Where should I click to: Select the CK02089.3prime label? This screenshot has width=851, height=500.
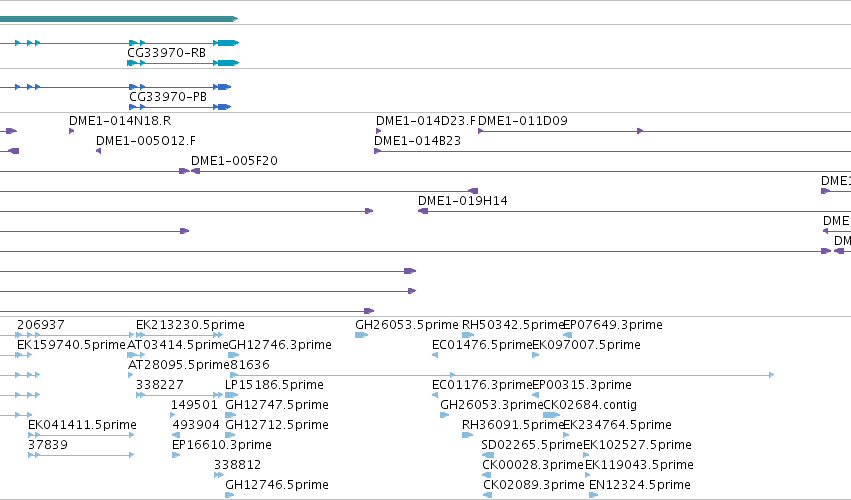pyautogui.click(x=534, y=485)
